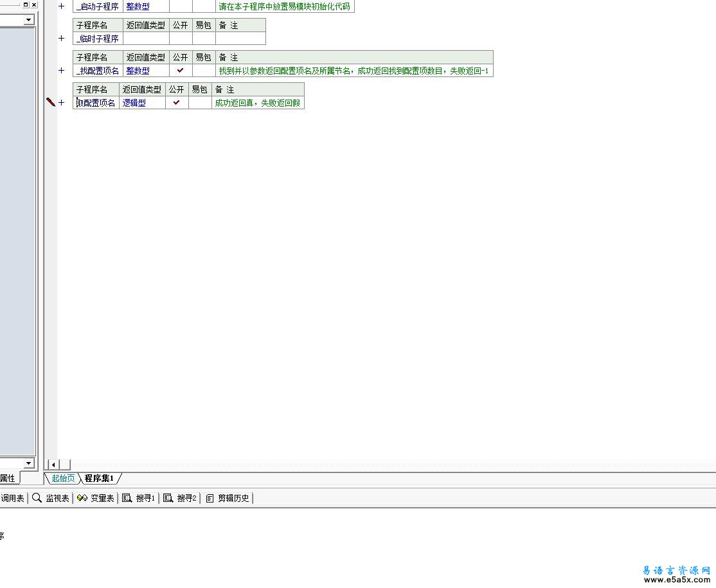Click the 搜寻2 search icon
716x588 pixels.
coord(168,497)
